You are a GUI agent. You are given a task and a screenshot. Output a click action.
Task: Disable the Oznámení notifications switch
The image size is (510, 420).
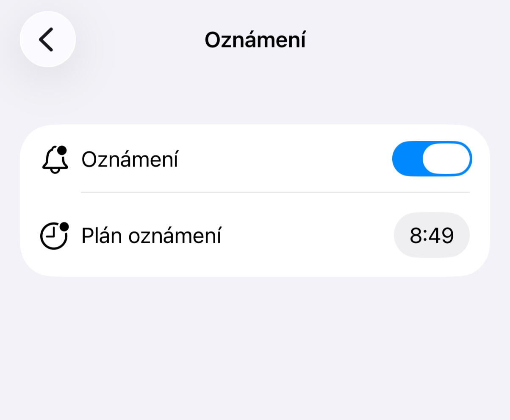click(x=432, y=159)
